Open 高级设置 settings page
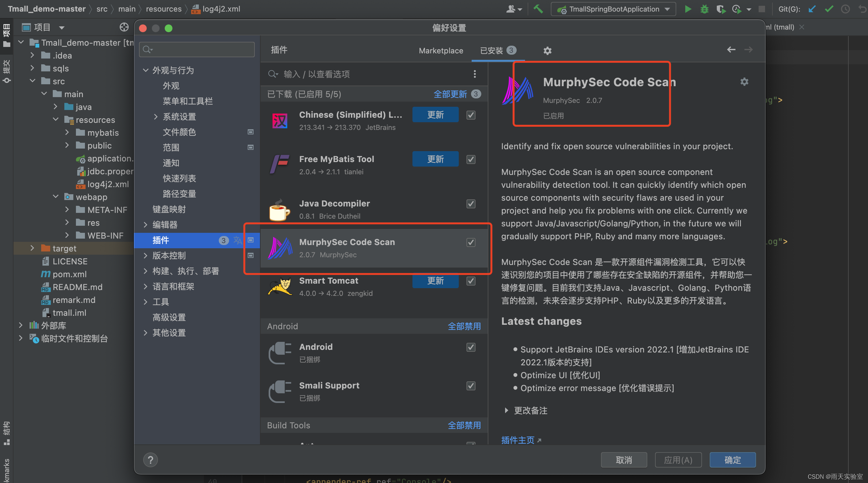 [169, 317]
